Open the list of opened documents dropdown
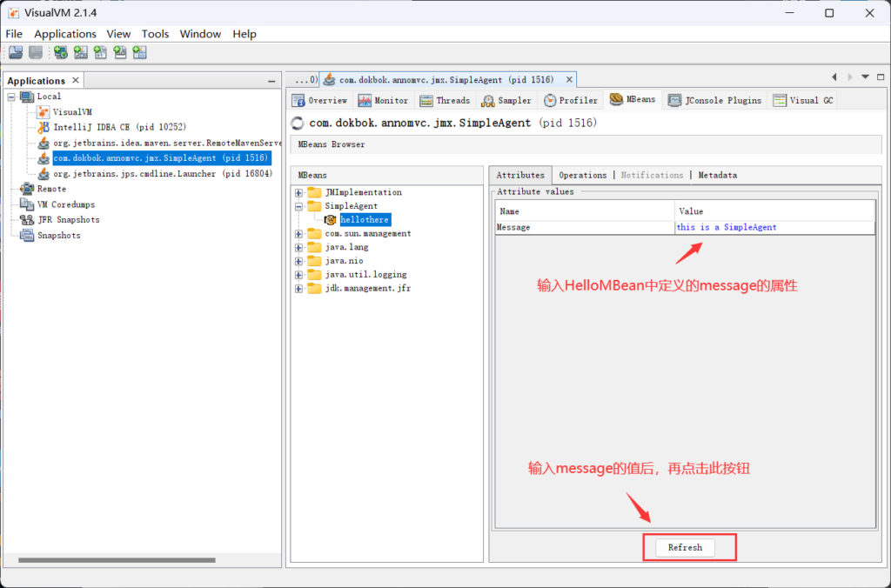 pos(865,77)
